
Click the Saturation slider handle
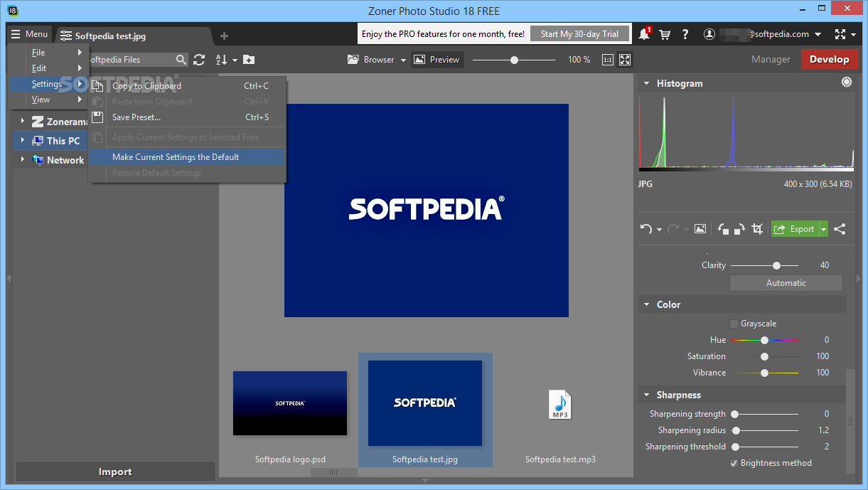click(x=764, y=356)
